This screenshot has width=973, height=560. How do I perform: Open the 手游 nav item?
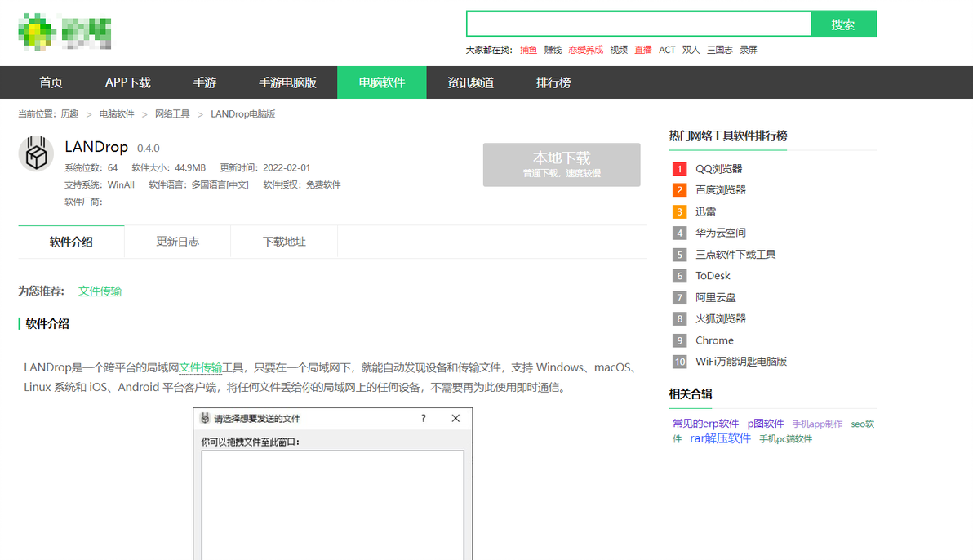pos(205,82)
